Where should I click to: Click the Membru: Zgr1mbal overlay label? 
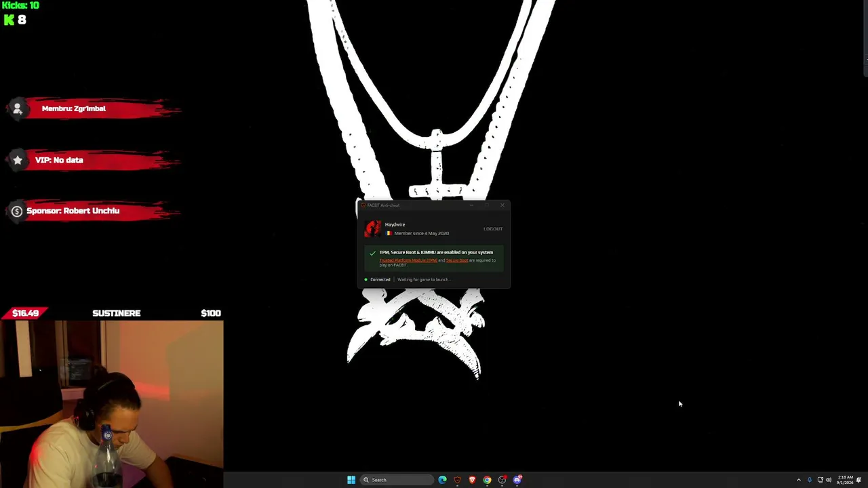coord(74,108)
